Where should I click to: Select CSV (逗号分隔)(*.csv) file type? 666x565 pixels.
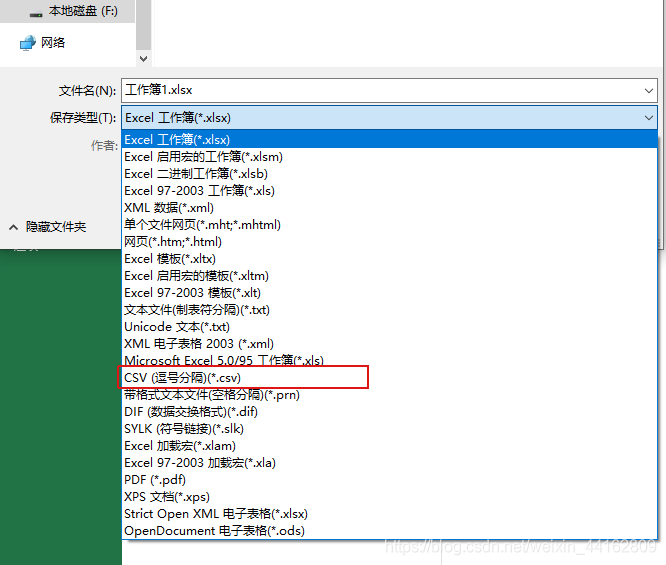click(389, 378)
